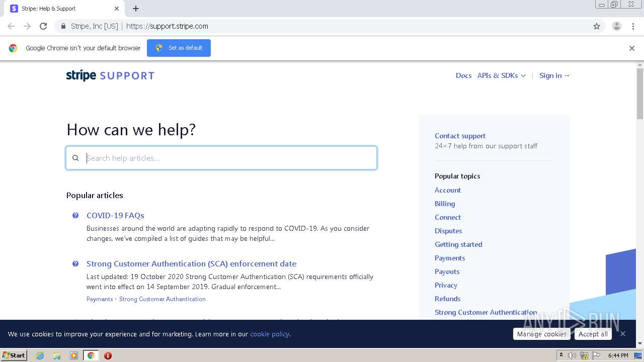Image resolution: width=644 pixels, height=362 pixels.
Task: Click the Stripe Support logo
Action: tap(110, 75)
